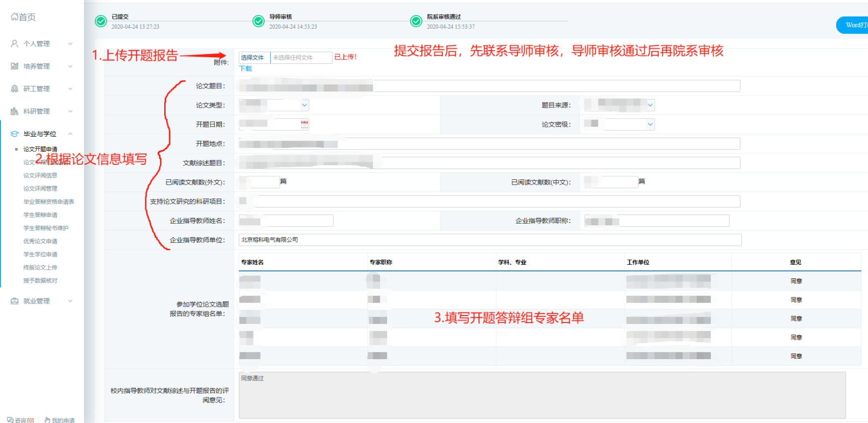Select 论文评阅信息 in the sidebar
The image size is (868, 423).
click(40, 175)
